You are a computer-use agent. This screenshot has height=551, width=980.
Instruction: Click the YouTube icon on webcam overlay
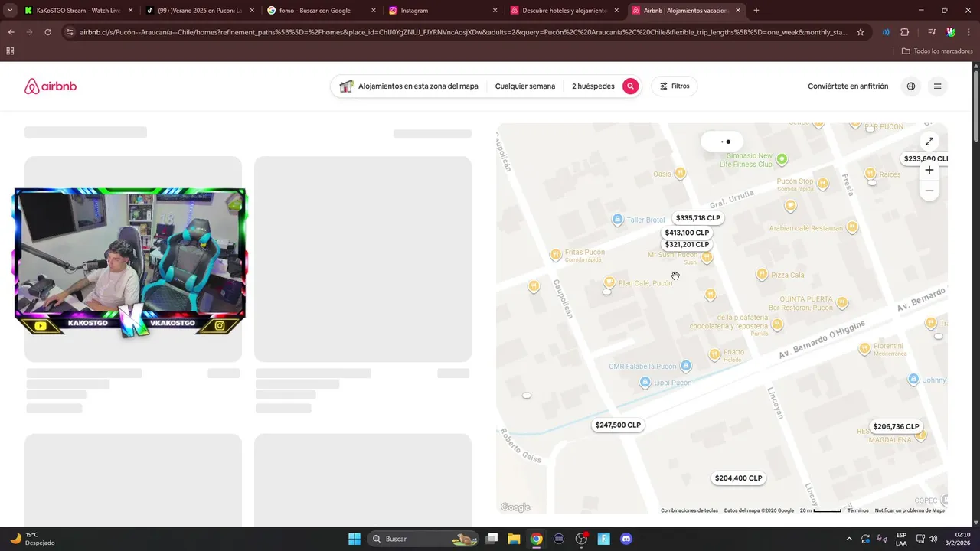pos(41,326)
